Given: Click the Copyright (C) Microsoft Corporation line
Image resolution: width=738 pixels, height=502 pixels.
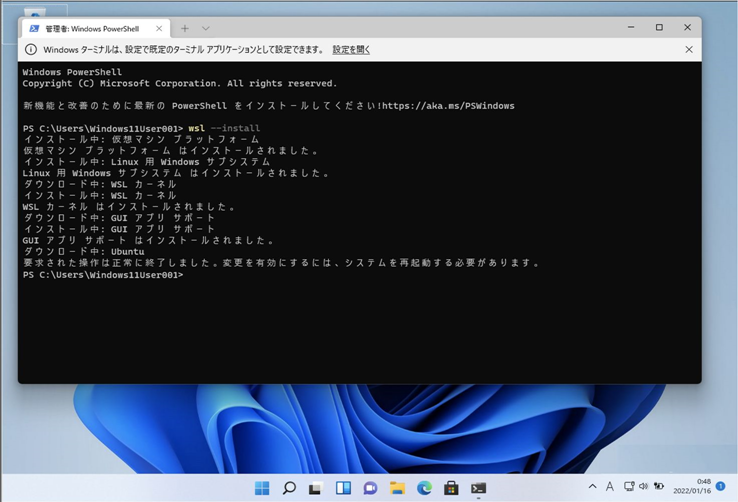Looking at the screenshot, I should point(180,83).
